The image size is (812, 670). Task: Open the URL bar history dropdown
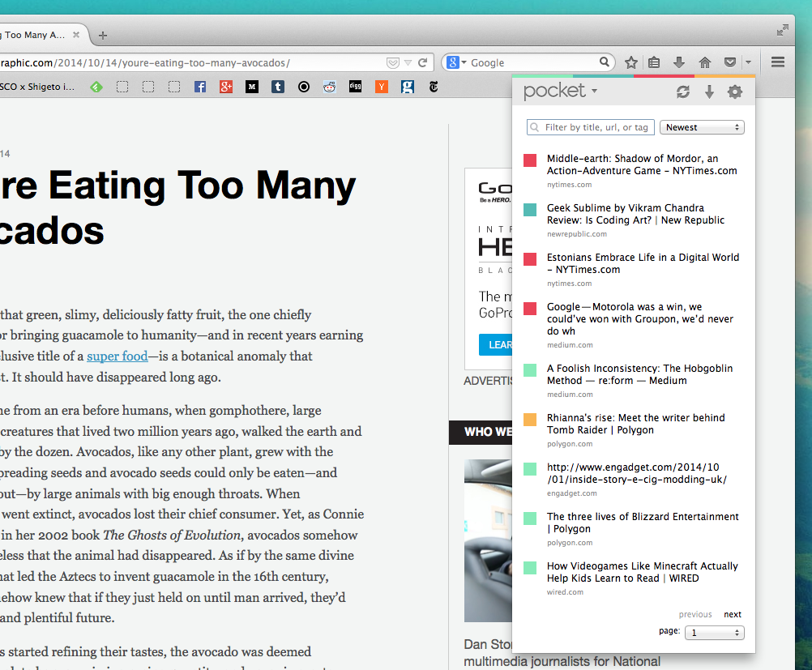[408, 62]
